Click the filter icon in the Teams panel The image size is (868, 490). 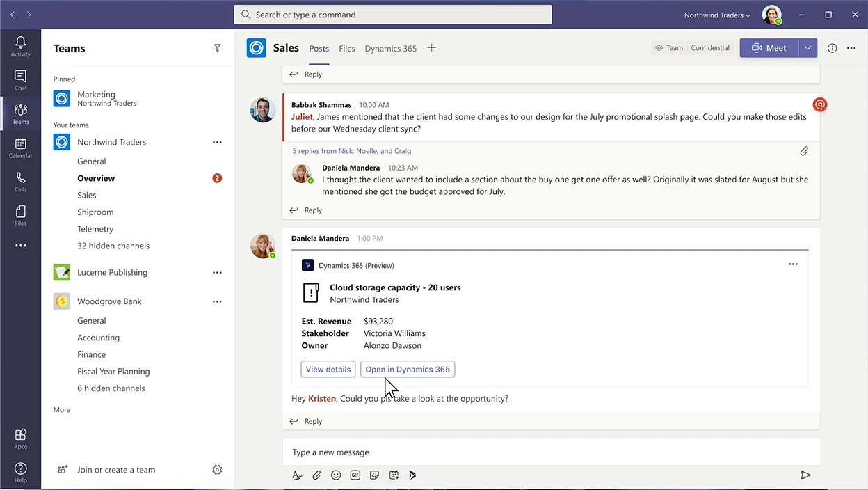(x=217, y=47)
